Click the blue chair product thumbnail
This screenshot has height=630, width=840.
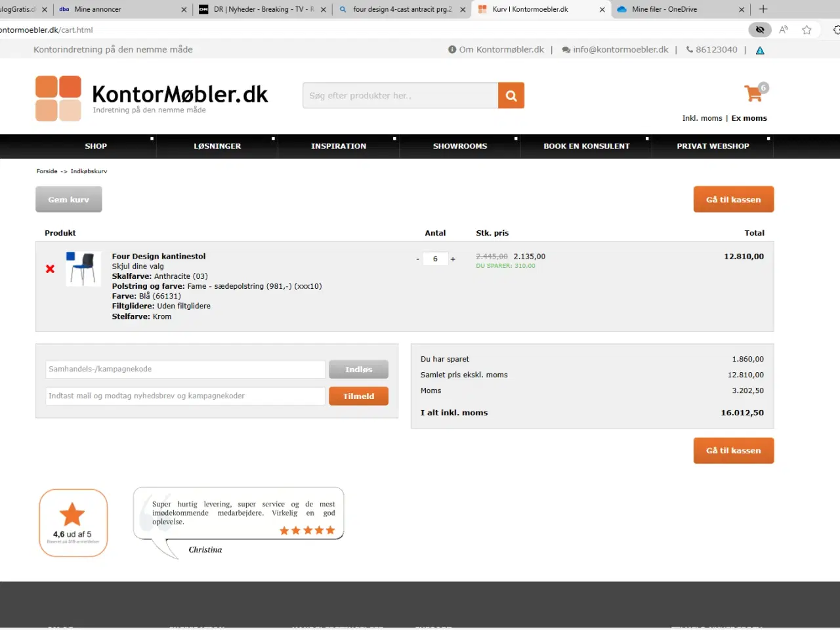(x=83, y=268)
